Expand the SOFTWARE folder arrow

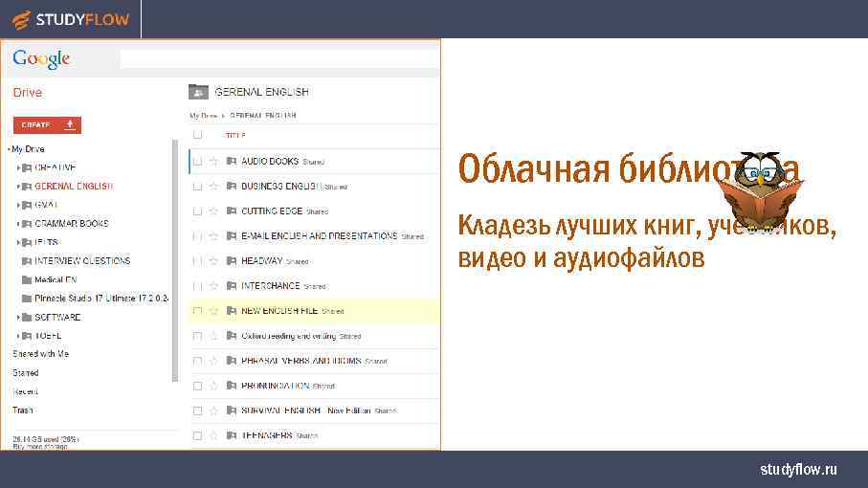click(x=18, y=318)
